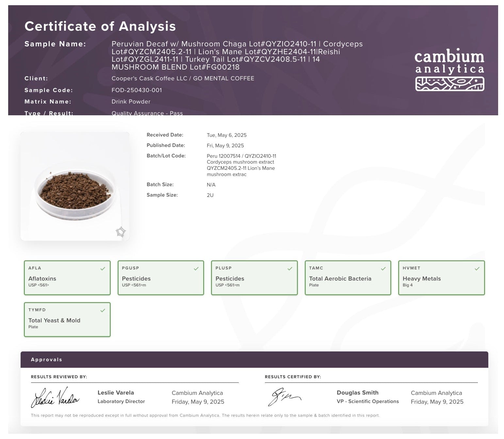Image resolution: width=504 pixels, height=439 pixels.
Task: Click the Cambium Analytica logo
Action: click(x=449, y=70)
